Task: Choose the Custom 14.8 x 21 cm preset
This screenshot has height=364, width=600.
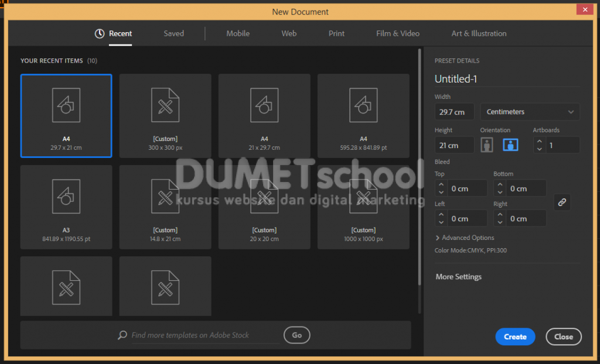Action: point(165,207)
